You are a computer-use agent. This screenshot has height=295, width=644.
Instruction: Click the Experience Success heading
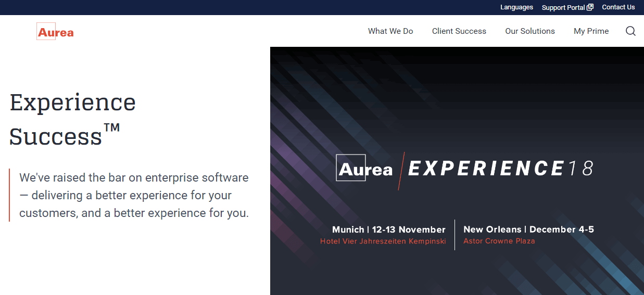(x=72, y=119)
